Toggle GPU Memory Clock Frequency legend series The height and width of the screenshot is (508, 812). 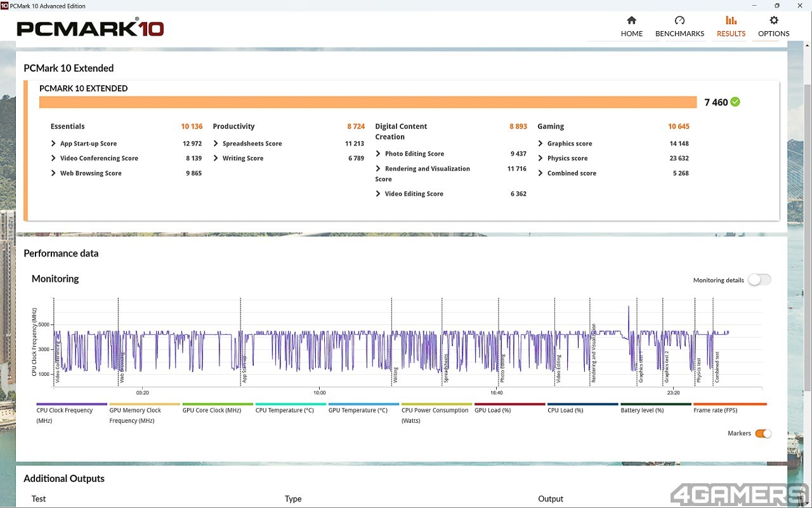(x=144, y=413)
